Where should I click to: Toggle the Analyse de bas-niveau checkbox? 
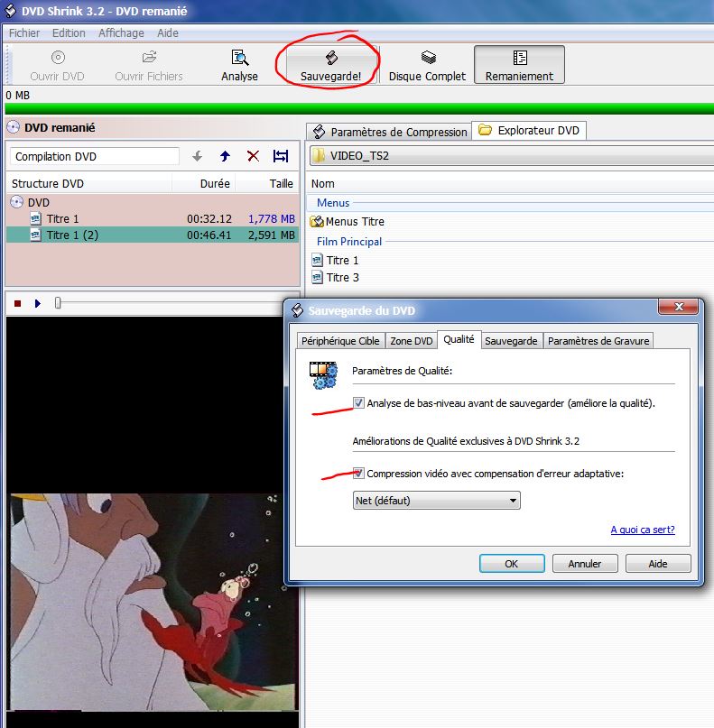(x=358, y=402)
